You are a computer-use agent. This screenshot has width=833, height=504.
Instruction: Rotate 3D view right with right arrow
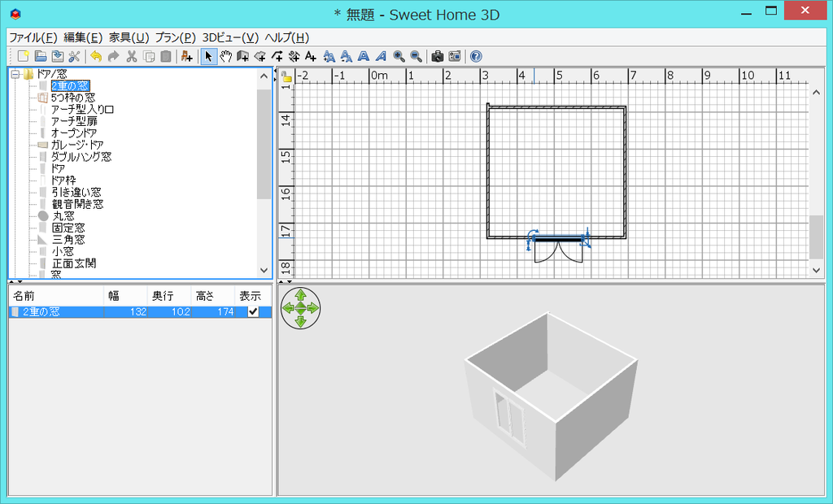pyautogui.click(x=313, y=308)
